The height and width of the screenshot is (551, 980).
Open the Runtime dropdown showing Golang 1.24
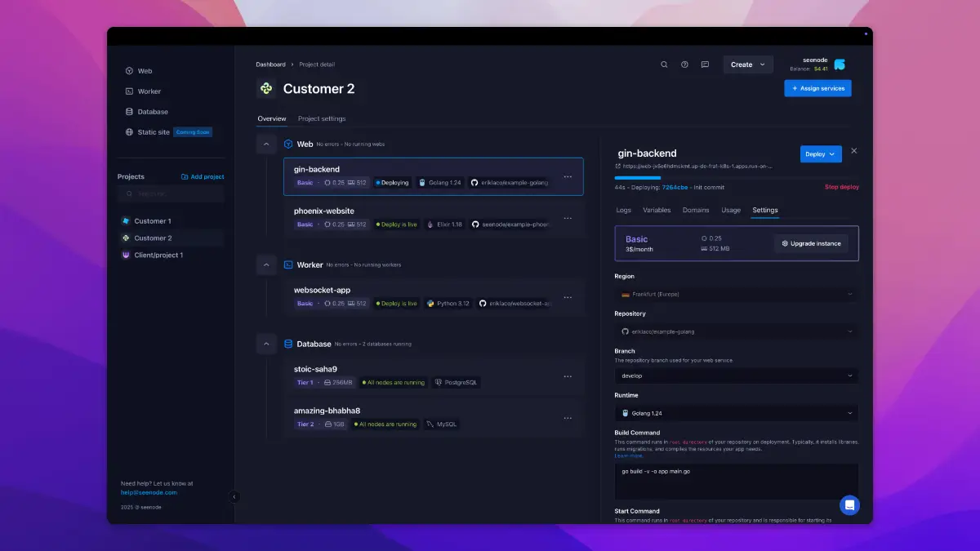click(x=736, y=414)
